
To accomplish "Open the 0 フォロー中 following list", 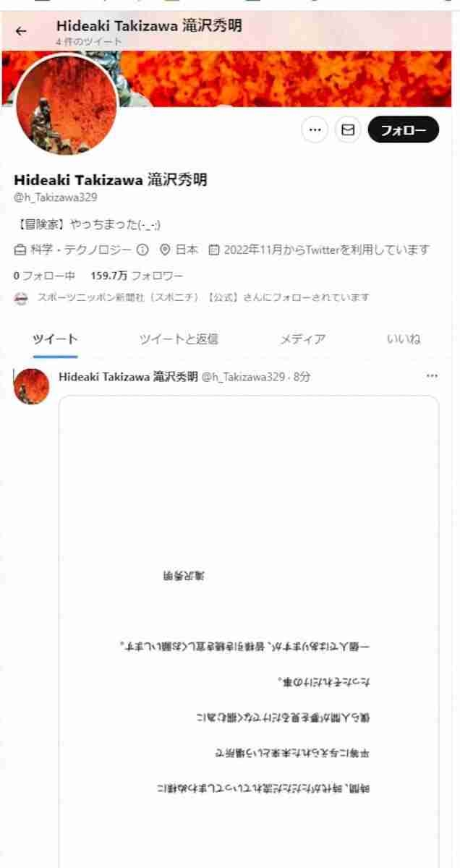I will point(44,276).
